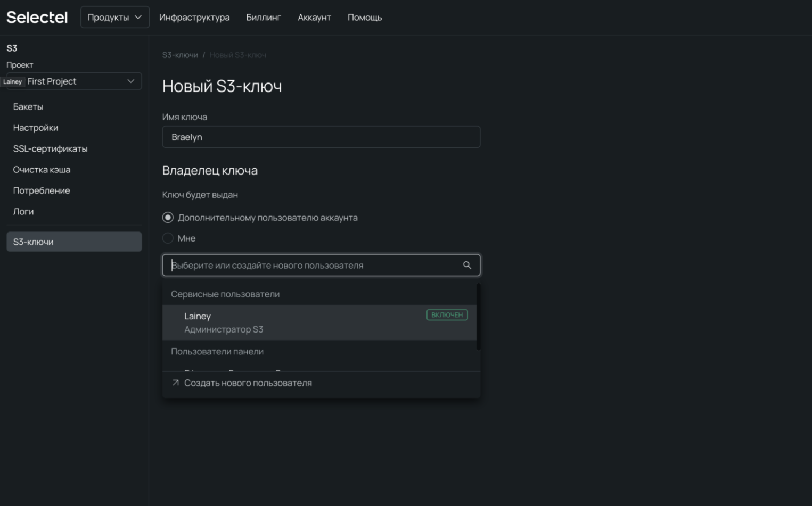Click the Имя ключа input field

point(321,137)
